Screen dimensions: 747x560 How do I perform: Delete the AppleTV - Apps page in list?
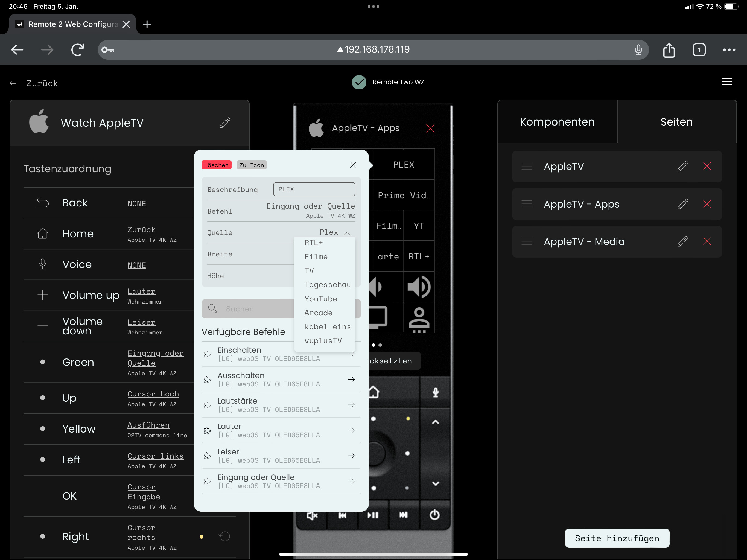pos(707,204)
